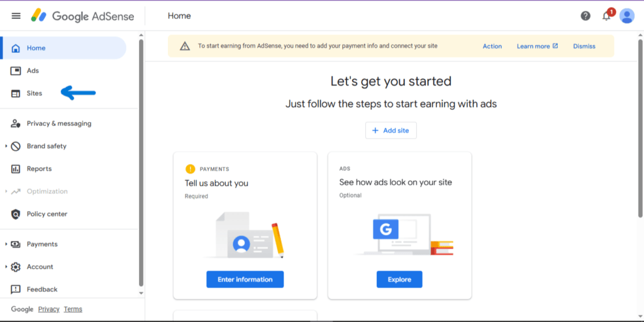Click the plus icon on Add site

coord(375,131)
